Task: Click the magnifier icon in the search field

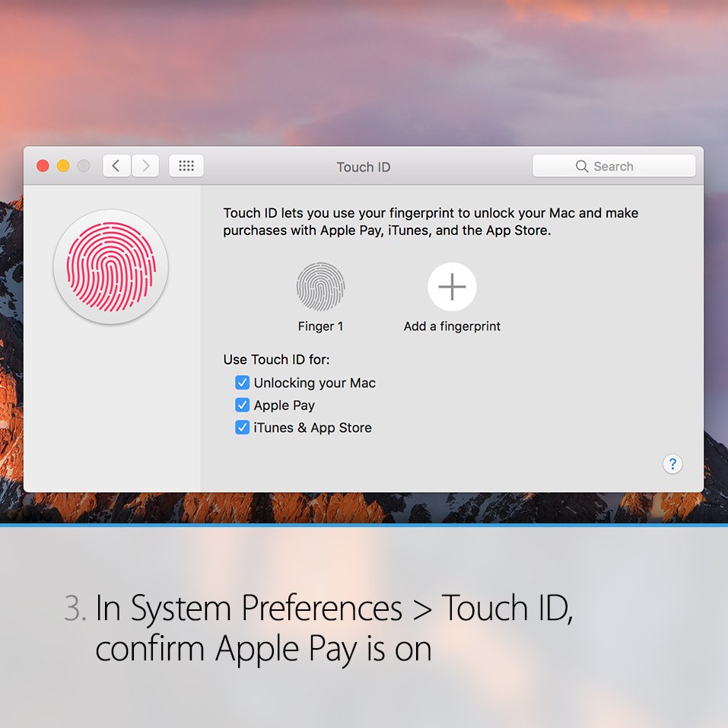Action: coord(581,166)
